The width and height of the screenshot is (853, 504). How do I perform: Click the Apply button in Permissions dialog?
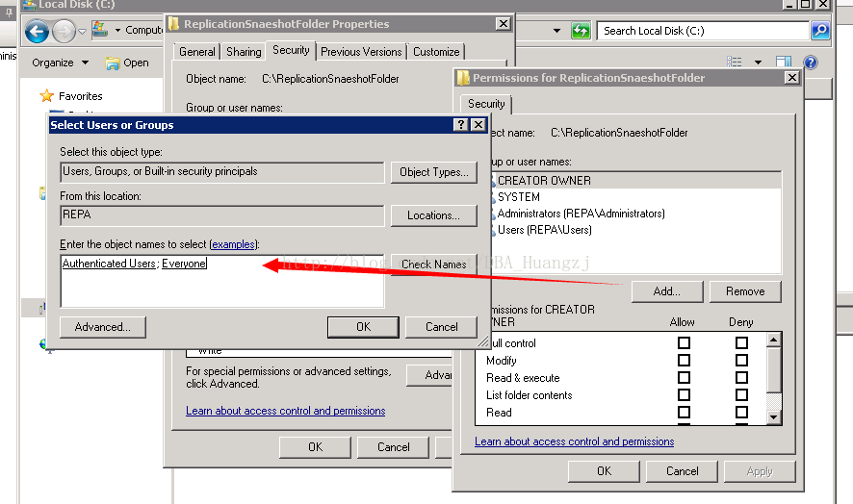click(x=760, y=471)
